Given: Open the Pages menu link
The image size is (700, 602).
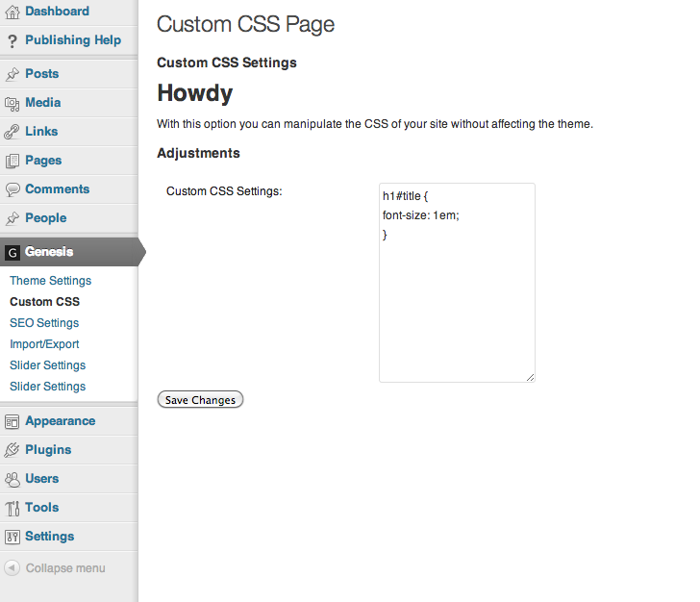Looking at the screenshot, I should pos(43,161).
